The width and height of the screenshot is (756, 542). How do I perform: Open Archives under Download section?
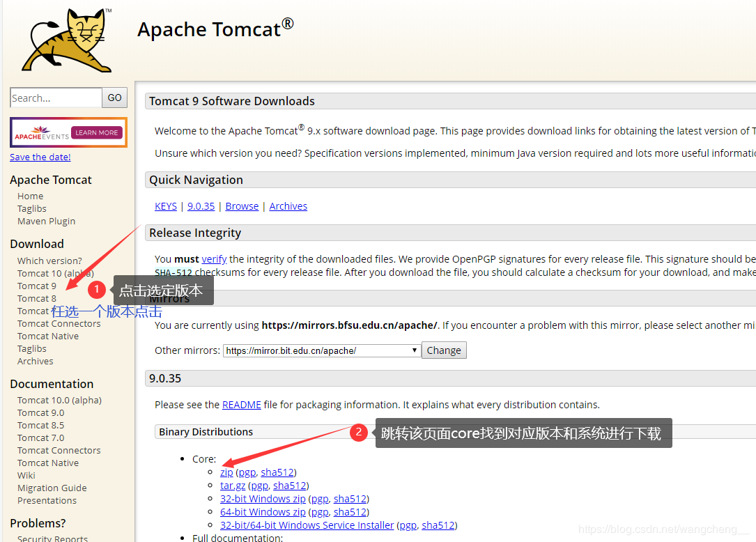pos(36,361)
